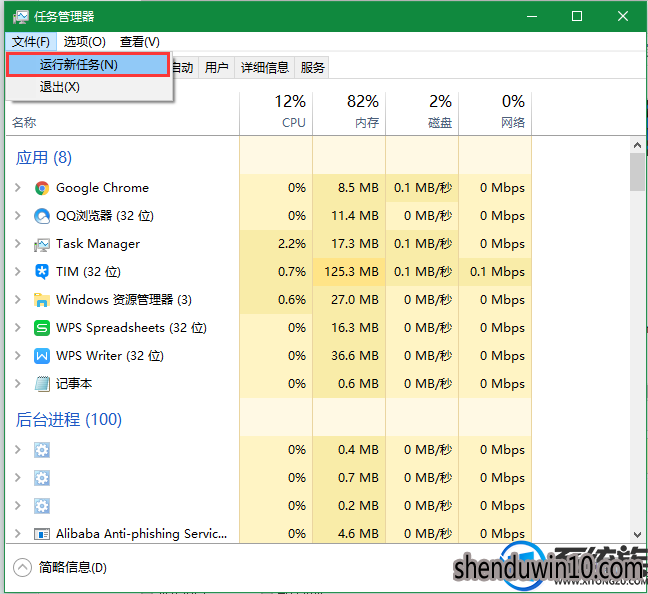
Task: Expand the WPS Writer row
Action: point(17,355)
